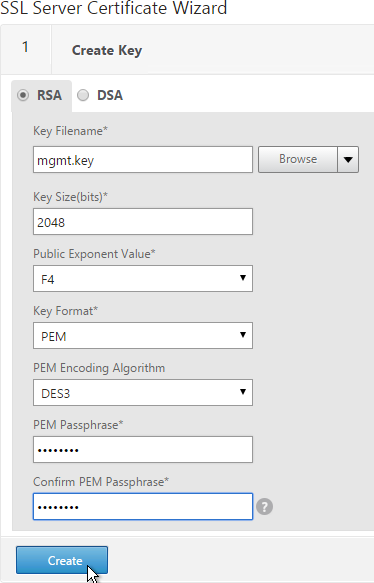374x583 pixels.
Task: Click the step number 1 tab
Action: coord(25,47)
